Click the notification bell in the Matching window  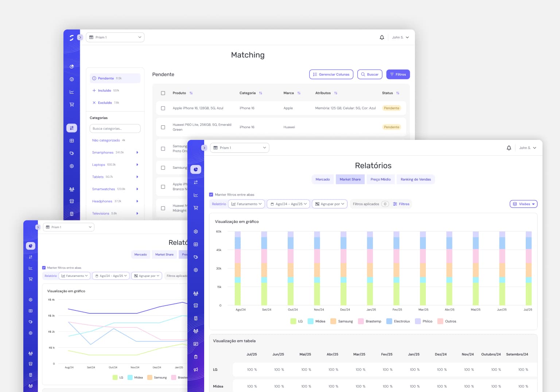(x=382, y=38)
